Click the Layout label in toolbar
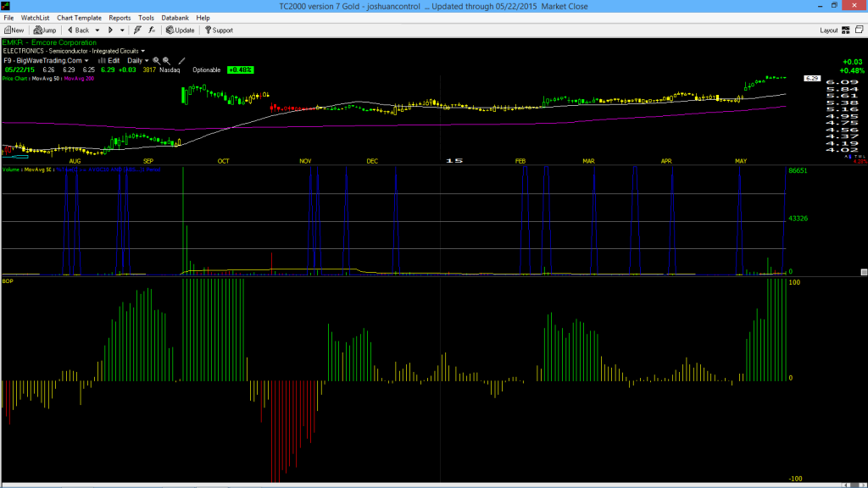Viewport: 868px width, 488px height. point(829,30)
